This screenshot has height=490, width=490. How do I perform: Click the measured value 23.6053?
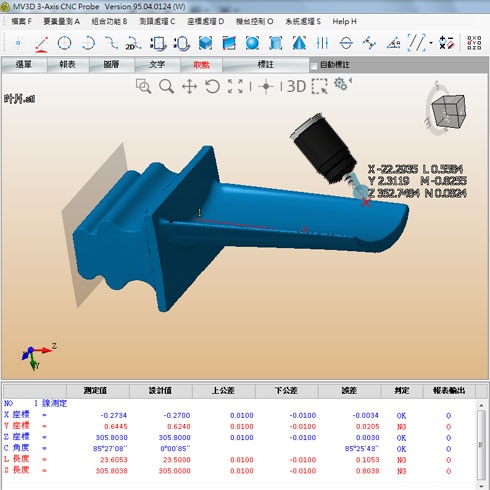pyautogui.click(x=114, y=460)
